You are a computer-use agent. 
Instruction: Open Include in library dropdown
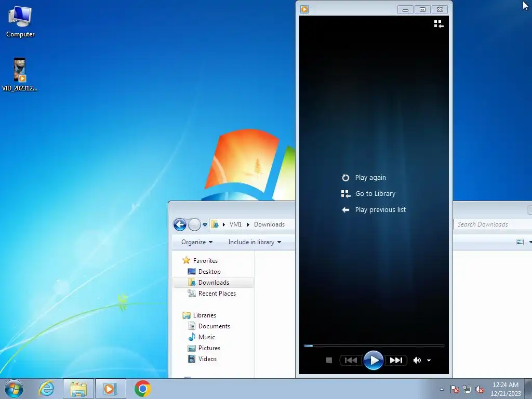click(x=255, y=242)
